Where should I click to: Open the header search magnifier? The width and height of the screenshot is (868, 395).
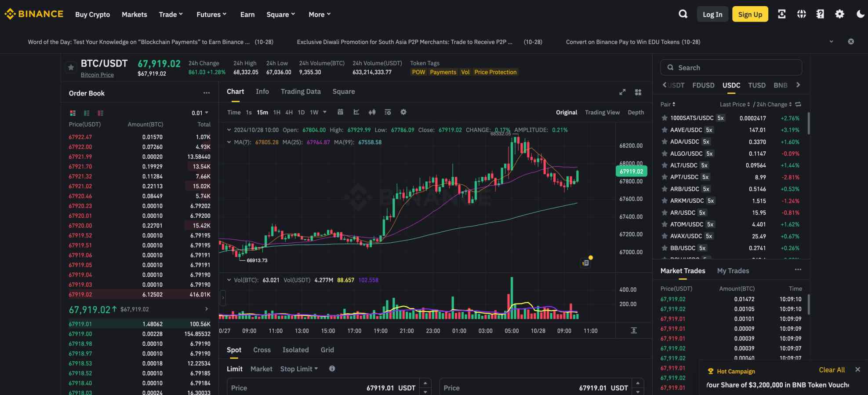click(683, 14)
